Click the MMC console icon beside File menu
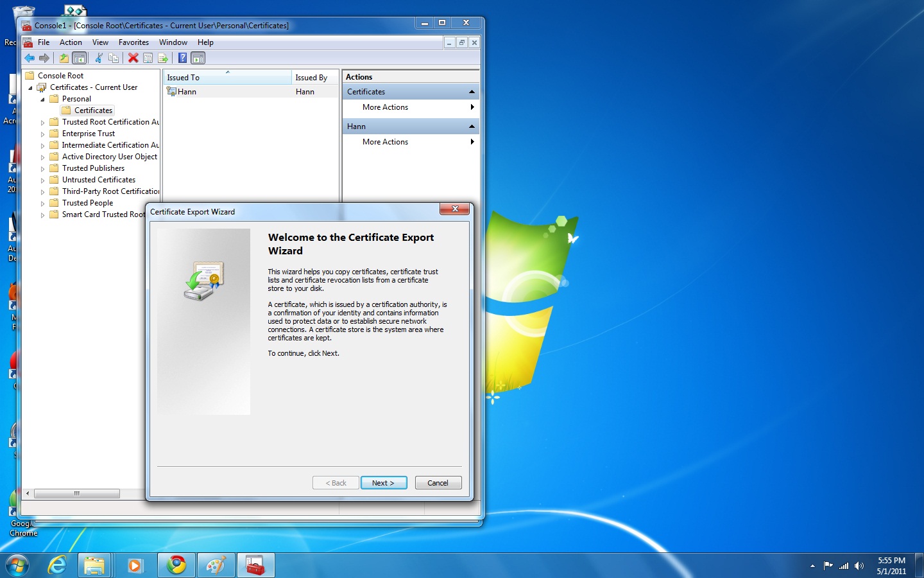 click(28, 42)
